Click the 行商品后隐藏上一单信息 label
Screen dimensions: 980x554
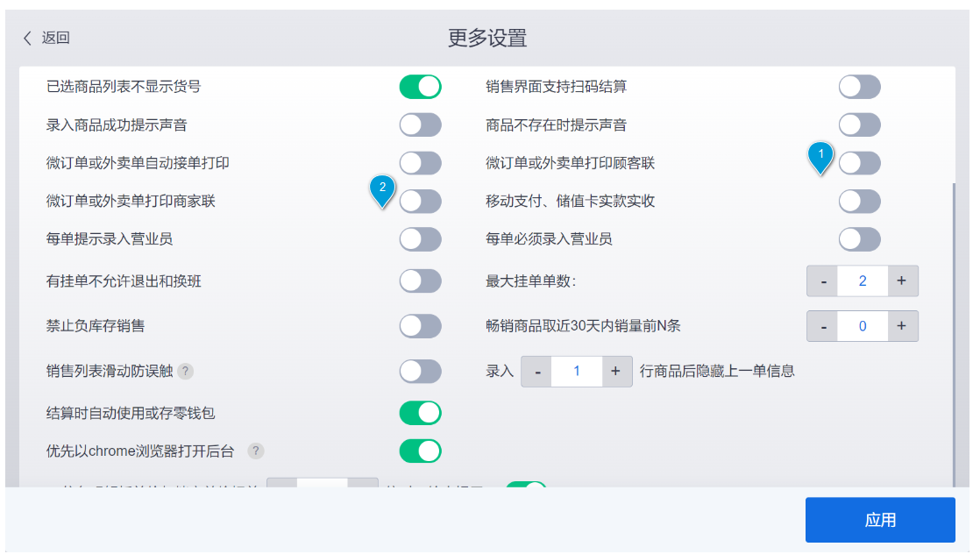coord(717,372)
